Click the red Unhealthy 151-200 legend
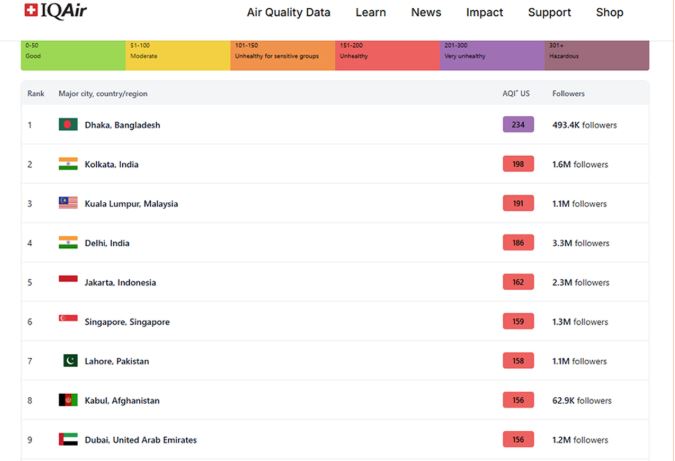The height and width of the screenshot is (461, 675). 387,55
